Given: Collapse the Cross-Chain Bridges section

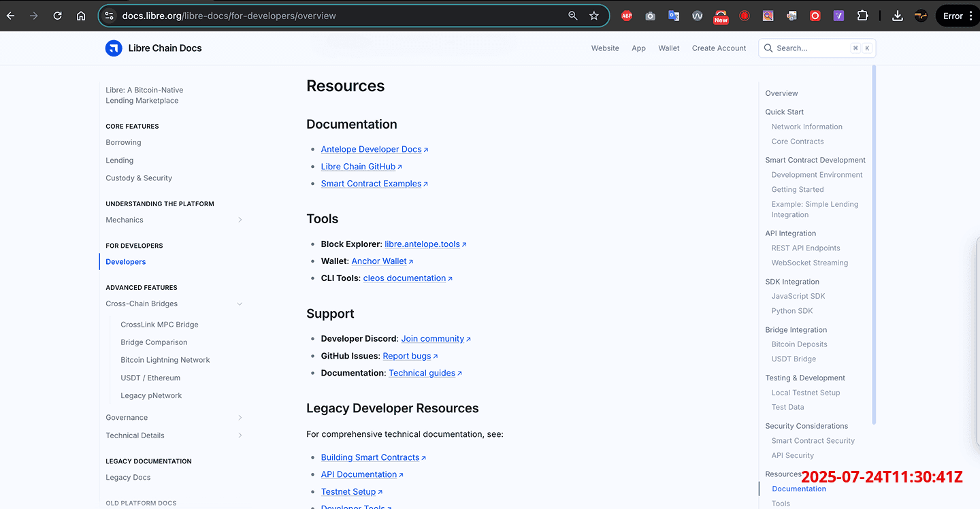Looking at the screenshot, I should tap(240, 303).
